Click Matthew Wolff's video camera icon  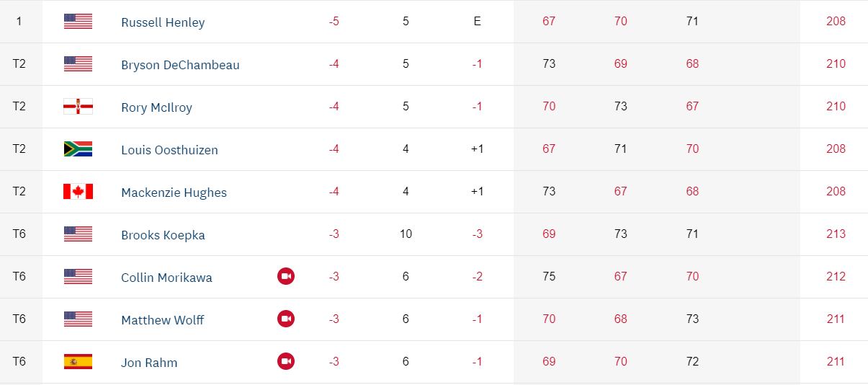[x=286, y=319]
